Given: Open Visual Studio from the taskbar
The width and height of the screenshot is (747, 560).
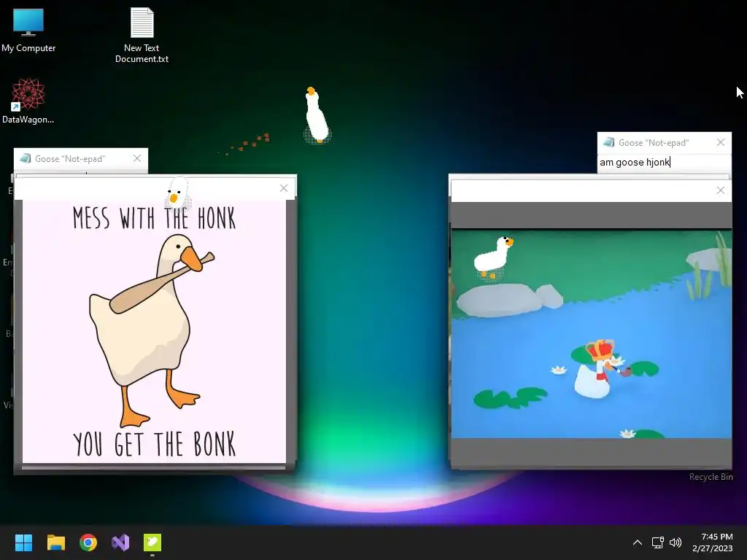Looking at the screenshot, I should [120, 542].
